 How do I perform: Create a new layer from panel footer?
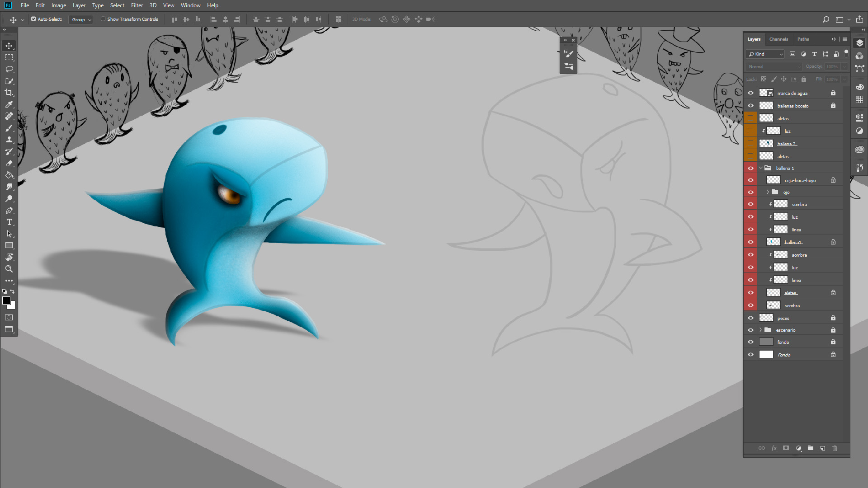(x=823, y=448)
